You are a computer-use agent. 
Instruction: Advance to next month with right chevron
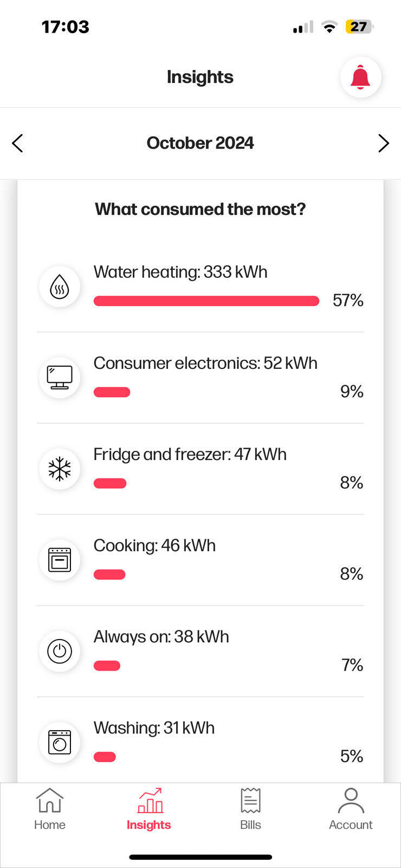384,143
